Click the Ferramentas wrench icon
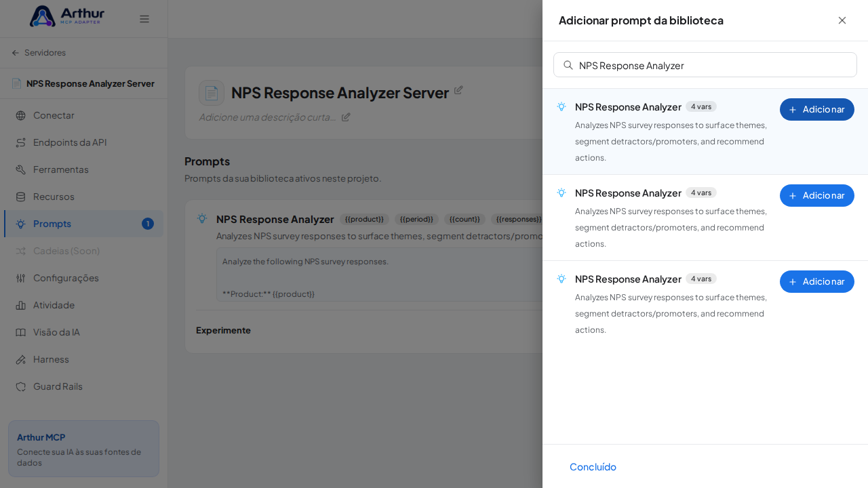Viewport: 868px width, 488px height. point(20,169)
